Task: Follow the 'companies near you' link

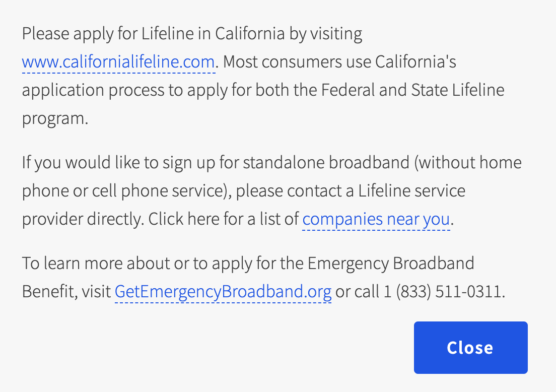Action: coord(376,219)
